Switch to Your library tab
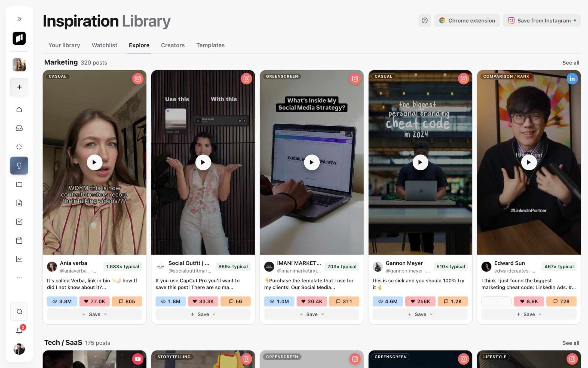 click(64, 45)
